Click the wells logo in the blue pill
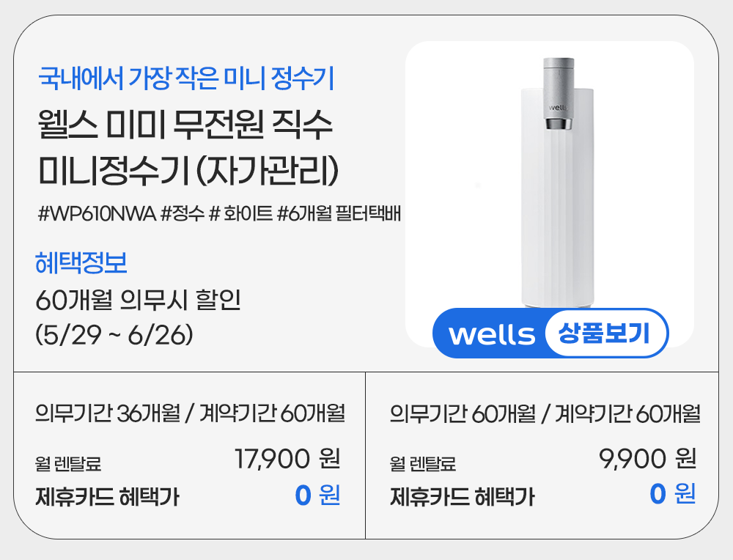The height and width of the screenshot is (560, 733). pyautogui.click(x=491, y=335)
